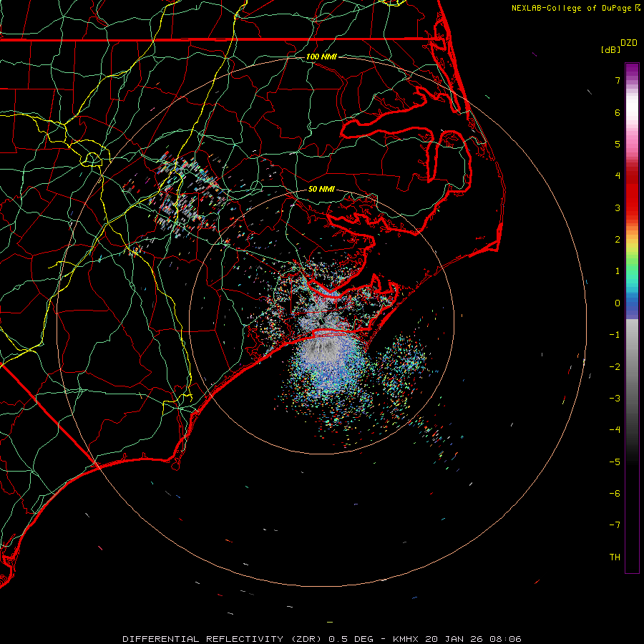644x644 pixels.
Task: Click the 20 JAN 26 08:06 timestamp
Action: point(473,639)
